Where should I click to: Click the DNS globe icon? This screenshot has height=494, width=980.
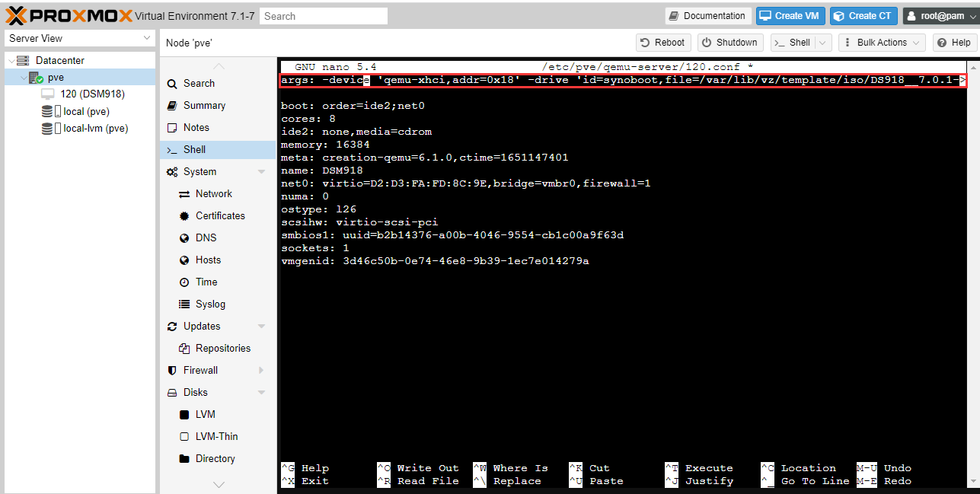(x=184, y=238)
